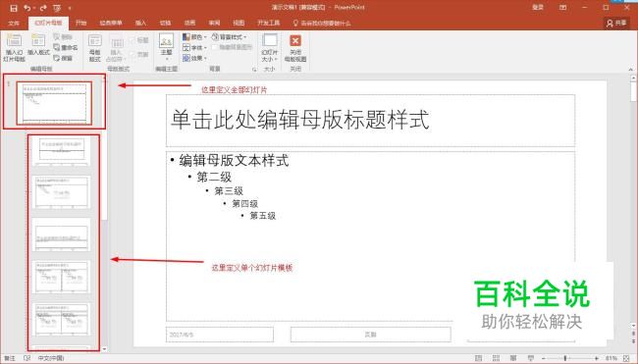Open the Format Background dialog launcher
This screenshot has height=364, width=638.
[255, 70]
